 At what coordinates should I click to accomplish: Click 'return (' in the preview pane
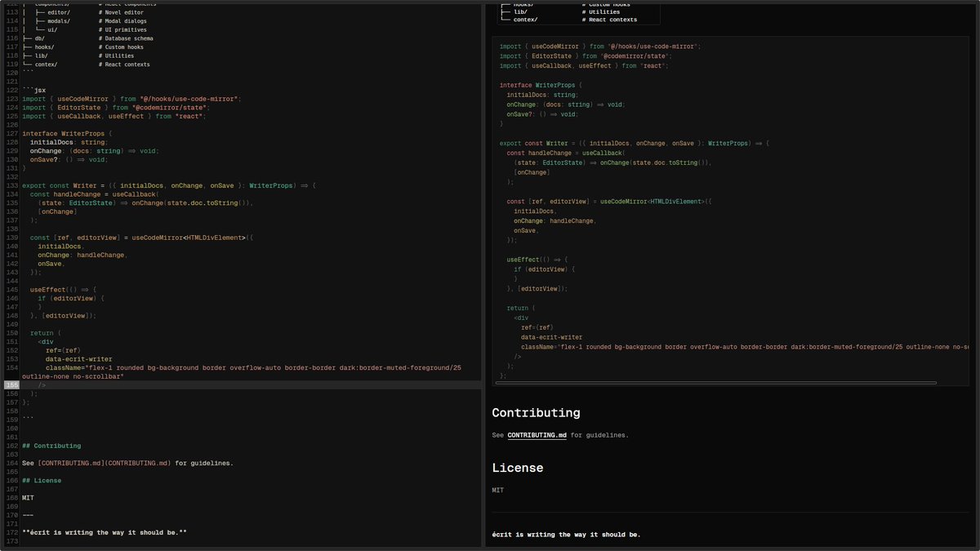[521, 309]
